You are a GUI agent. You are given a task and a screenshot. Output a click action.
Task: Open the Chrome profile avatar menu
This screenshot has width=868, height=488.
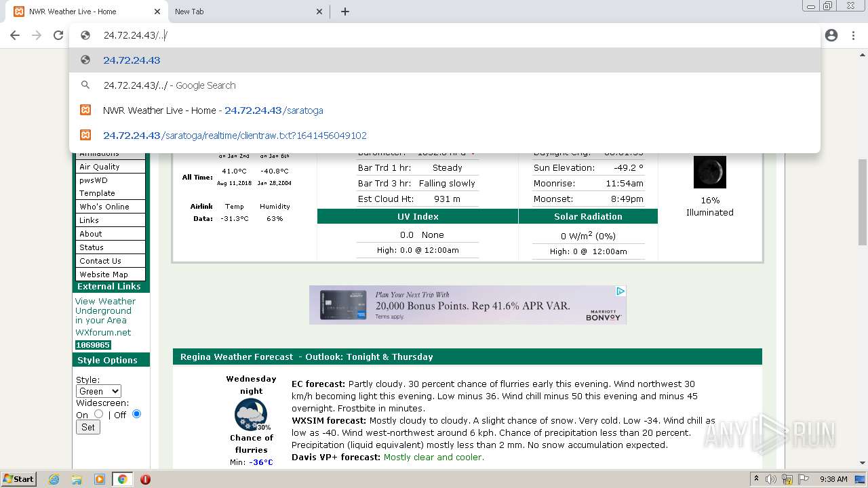[831, 35]
